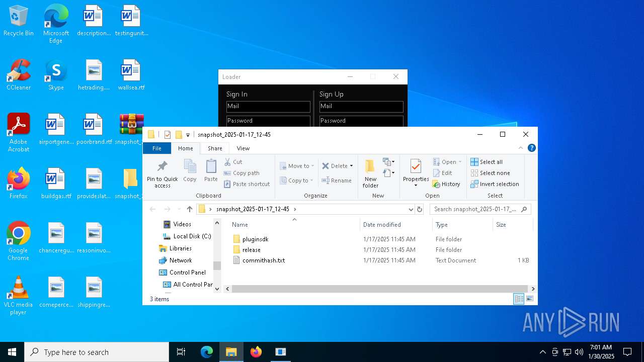The width and height of the screenshot is (644, 362).
Task: Open the File menu tab
Action: pyautogui.click(x=157, y=148)
